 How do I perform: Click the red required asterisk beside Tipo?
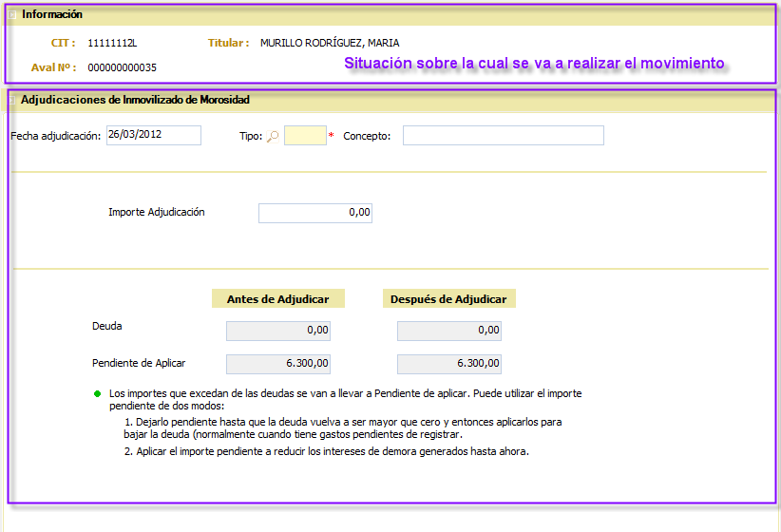click(x=332, y=135)
